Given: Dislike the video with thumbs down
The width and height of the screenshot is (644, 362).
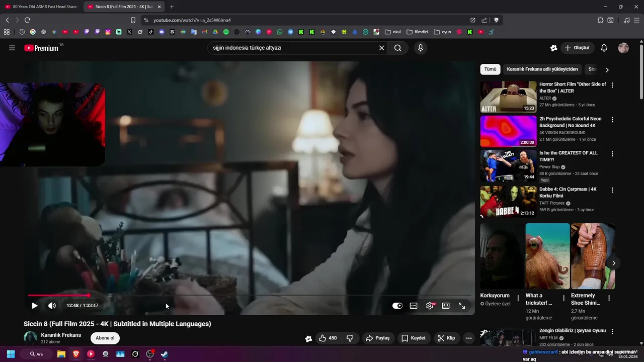Looking at the screenshot, I should pyautogui.click(x=350, y=338).
